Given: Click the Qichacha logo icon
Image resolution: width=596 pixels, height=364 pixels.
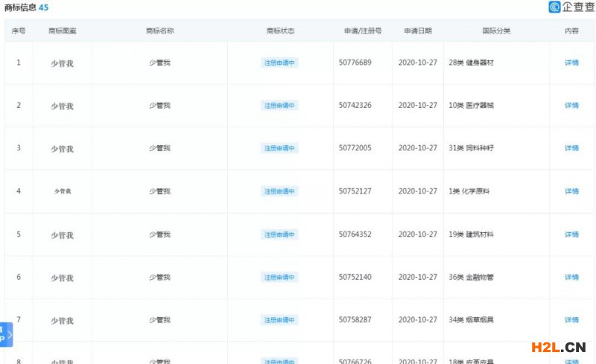Looking at the screenshot, I should [554, 7].
